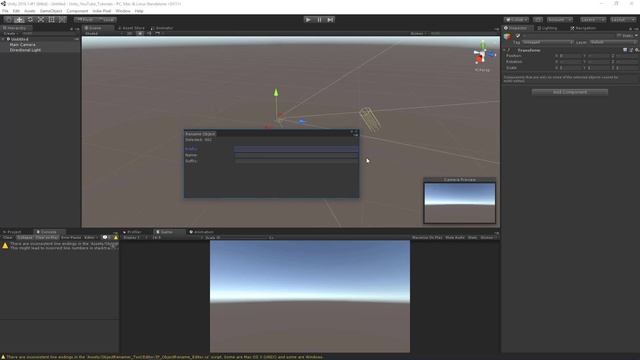
Task: Click the green Y axis on orientation gizmo
Action: coord(483,44)
